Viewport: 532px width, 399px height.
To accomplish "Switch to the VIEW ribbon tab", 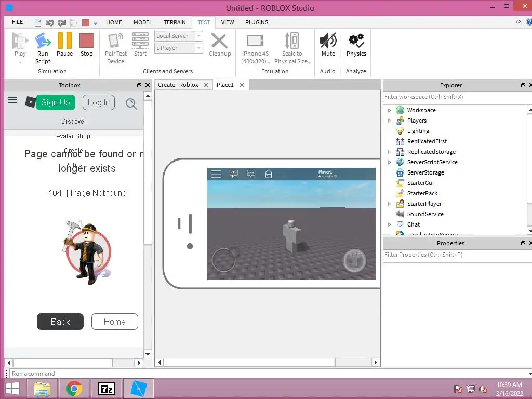I will pos(228,22).
